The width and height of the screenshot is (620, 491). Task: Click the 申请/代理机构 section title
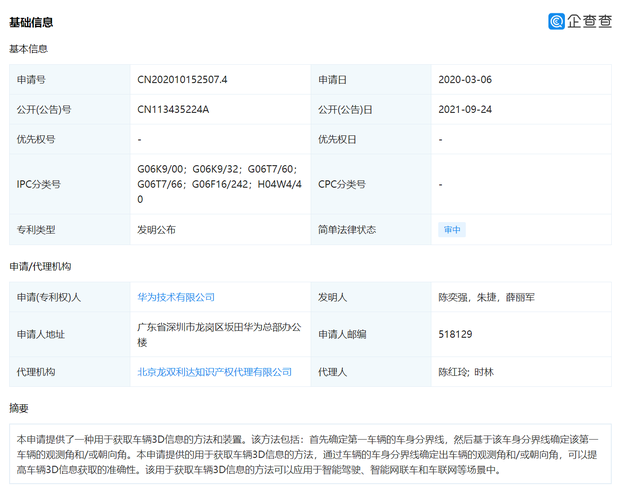(x=40, y=267)
